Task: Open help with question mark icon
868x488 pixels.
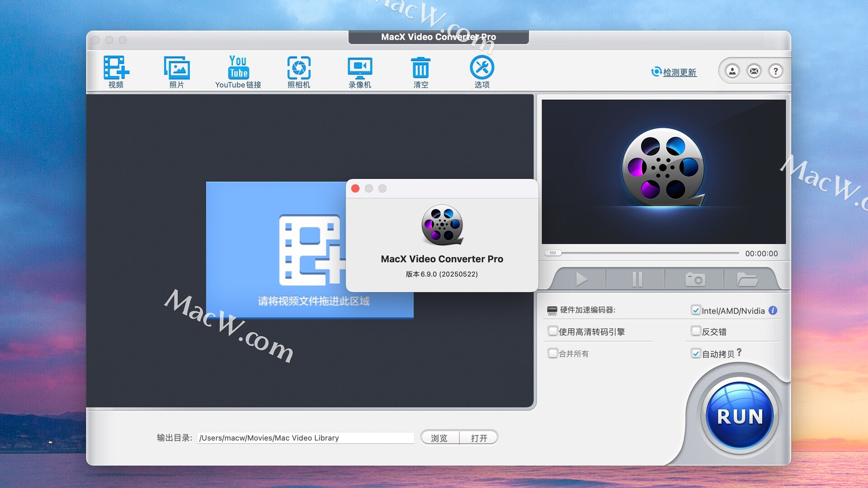Action: [x=776, y=71]
